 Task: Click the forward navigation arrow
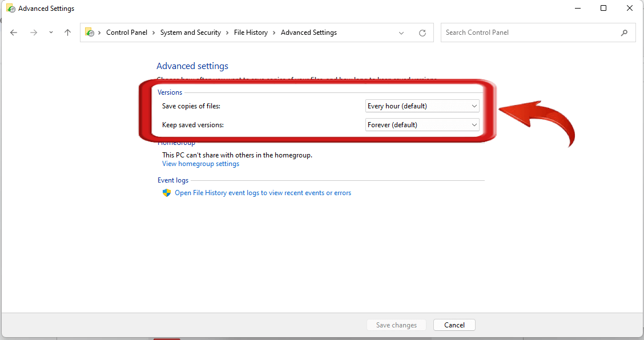(33, 33)
